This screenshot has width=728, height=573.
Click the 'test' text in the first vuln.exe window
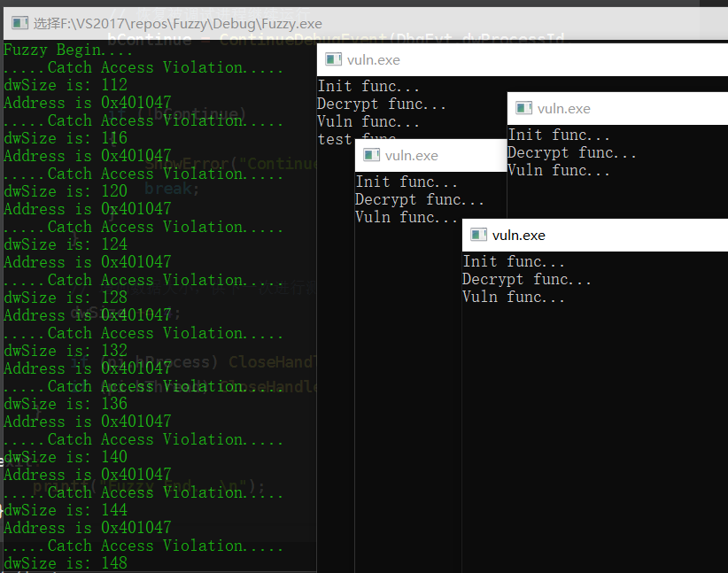pos(334,139)
